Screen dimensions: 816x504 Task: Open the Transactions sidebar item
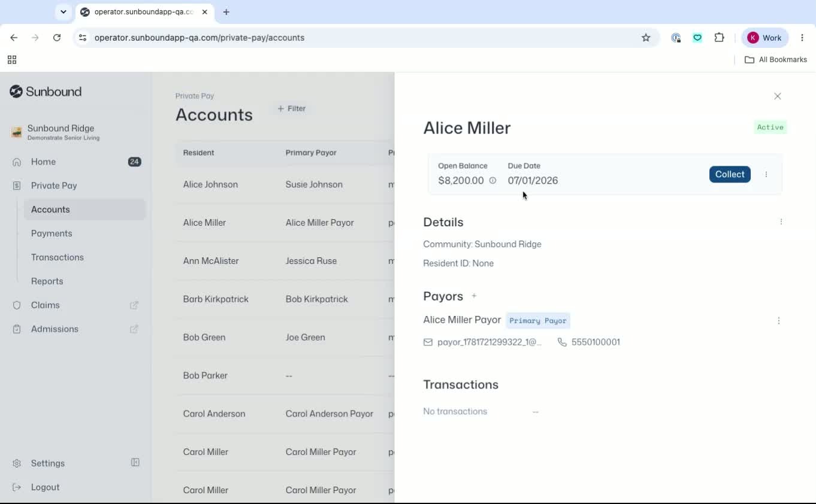58,257
